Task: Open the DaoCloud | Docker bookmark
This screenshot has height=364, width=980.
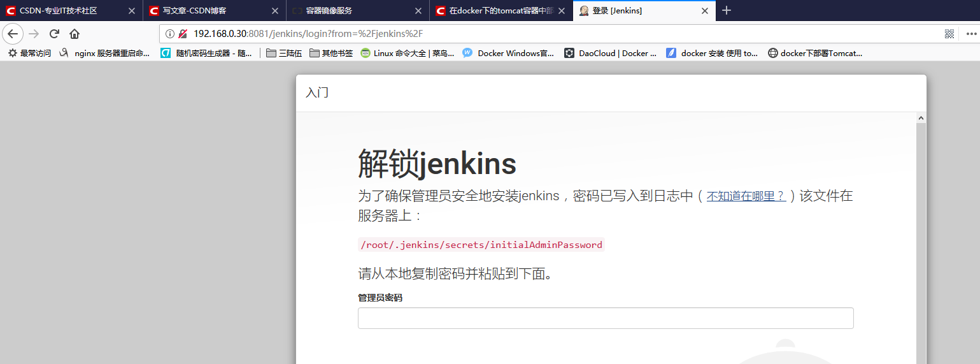Action: 610,54
